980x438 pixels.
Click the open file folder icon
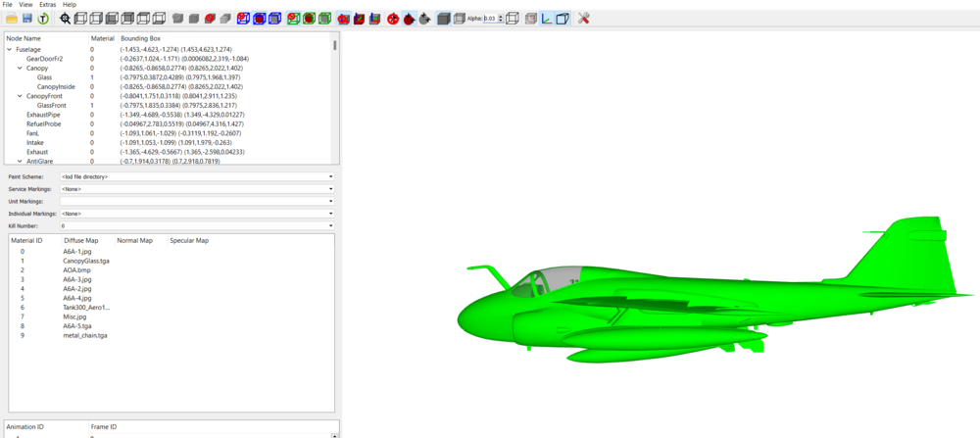point(12,19)
